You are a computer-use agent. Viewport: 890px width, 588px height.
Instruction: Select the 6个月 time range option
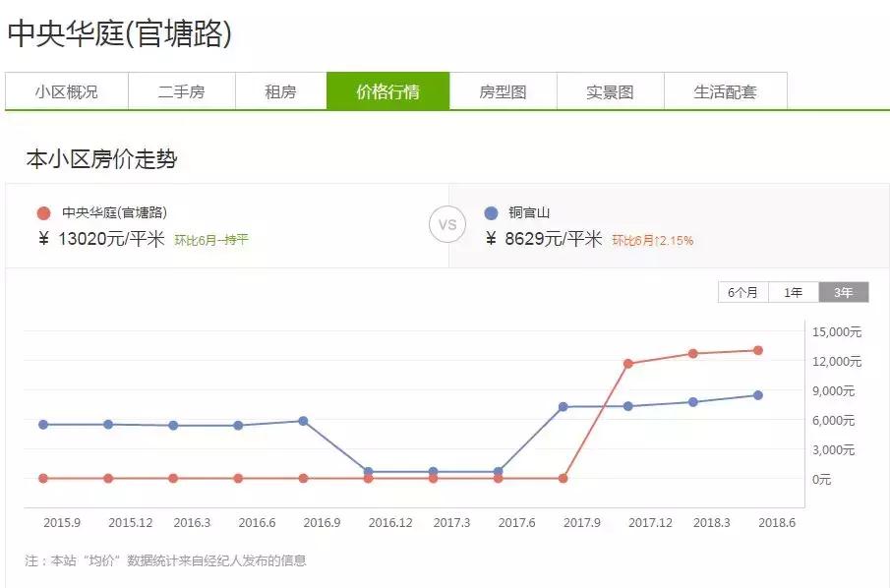tap(742, 292)
